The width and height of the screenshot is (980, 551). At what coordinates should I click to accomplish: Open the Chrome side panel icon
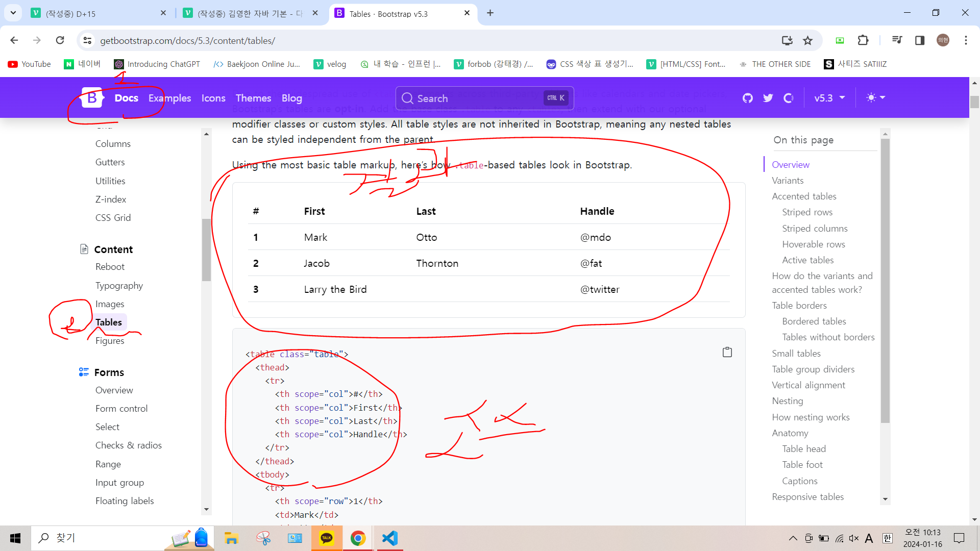click(x=920, y=40)
